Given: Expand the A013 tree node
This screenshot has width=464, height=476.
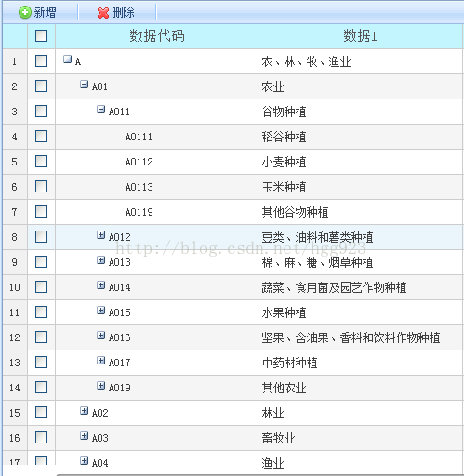Looking at the screenshot, I should pos(100,260).
